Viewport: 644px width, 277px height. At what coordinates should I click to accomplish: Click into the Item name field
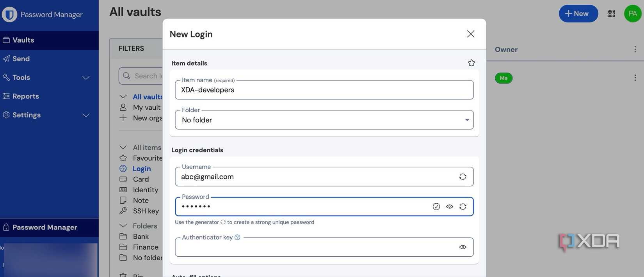coord(324,90)
